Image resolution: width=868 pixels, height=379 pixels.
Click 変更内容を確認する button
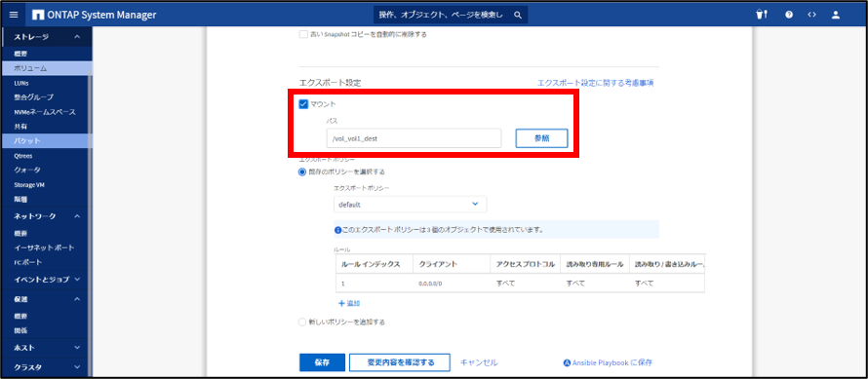400,362
